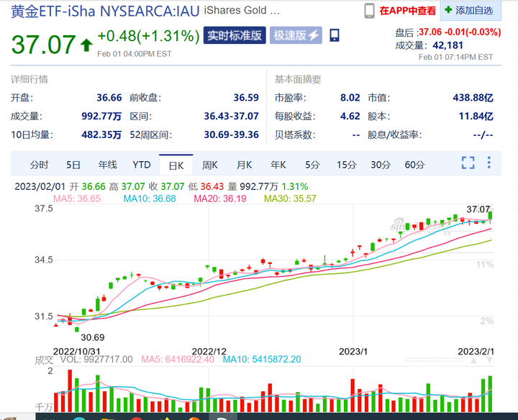Switch to 周K chart tab
The width and height of the screenshot is (518, 420).
210,165
